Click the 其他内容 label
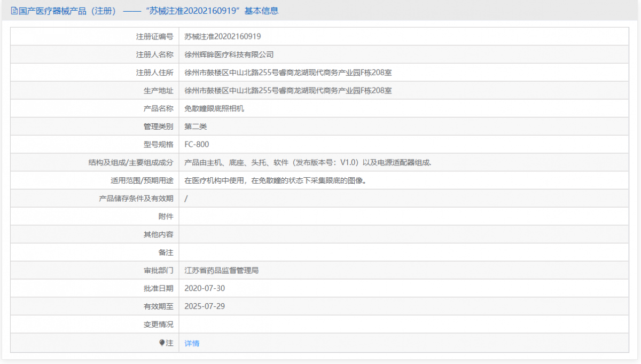 click(158, 234)
